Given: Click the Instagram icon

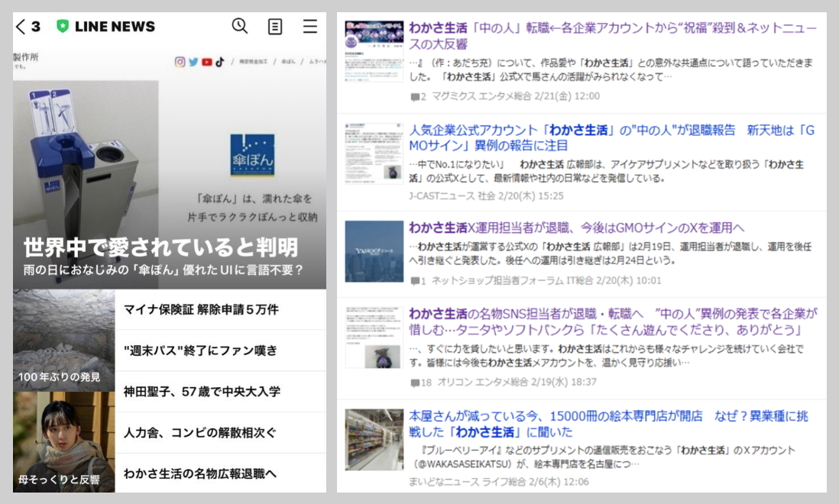Looking at the screenshot, I should tap(180, 63).
